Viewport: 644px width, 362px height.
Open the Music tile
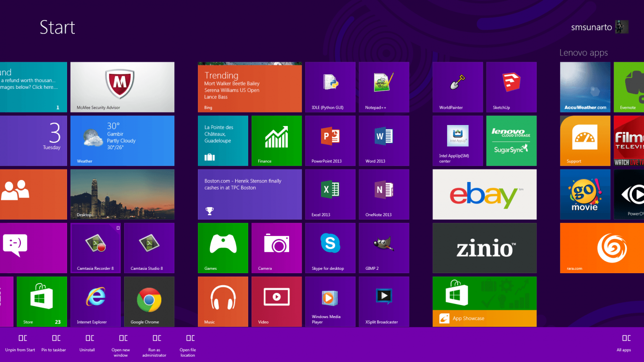pos(223,302)
